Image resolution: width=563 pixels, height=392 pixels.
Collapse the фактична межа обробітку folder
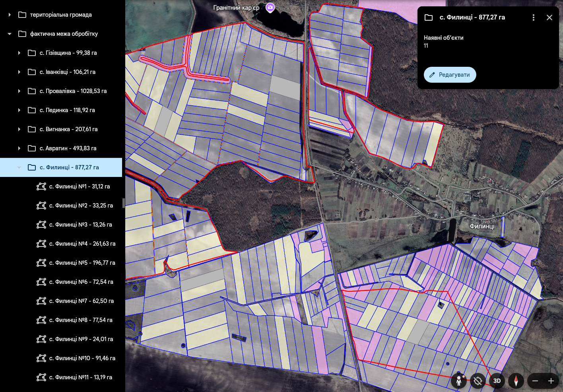pos(10,34)
